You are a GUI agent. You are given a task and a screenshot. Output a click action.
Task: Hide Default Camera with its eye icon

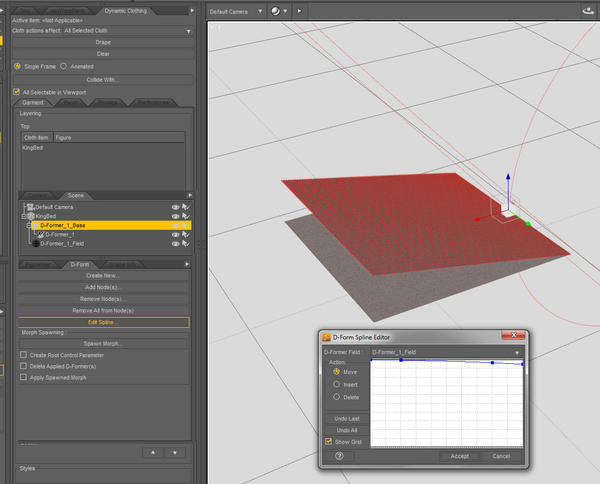(176, 207)
